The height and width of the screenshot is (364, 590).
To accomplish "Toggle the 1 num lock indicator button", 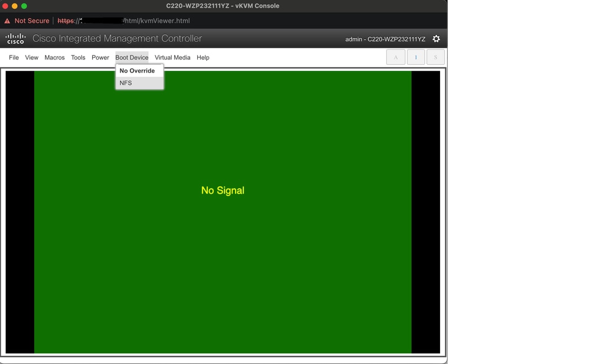I will [x=416, y=57].
